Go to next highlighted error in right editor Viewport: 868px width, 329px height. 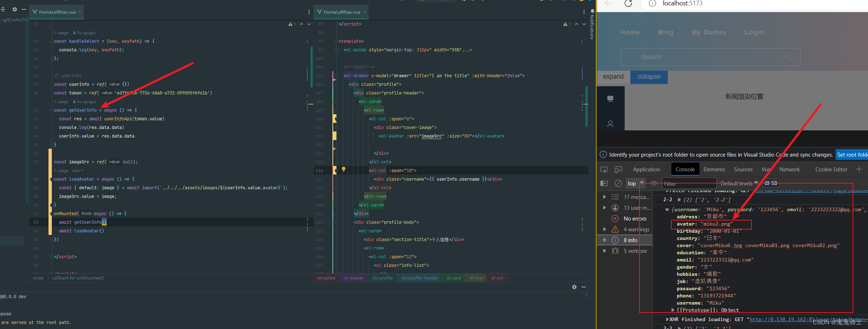584,24
